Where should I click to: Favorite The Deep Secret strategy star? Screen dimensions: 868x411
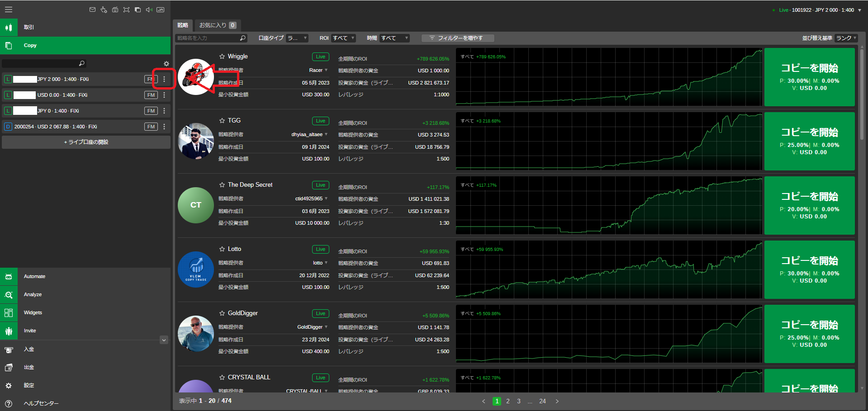click(222, 185)
